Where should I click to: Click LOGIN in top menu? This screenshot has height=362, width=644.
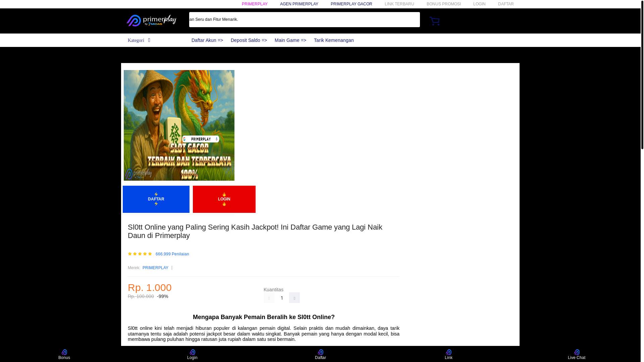(479, 4)
